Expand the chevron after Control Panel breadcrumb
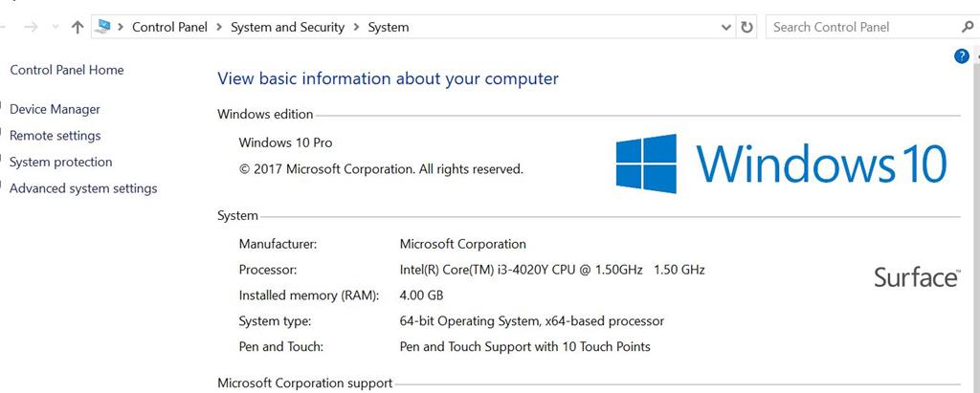This screenshot has width=980, height=393. 219,28
